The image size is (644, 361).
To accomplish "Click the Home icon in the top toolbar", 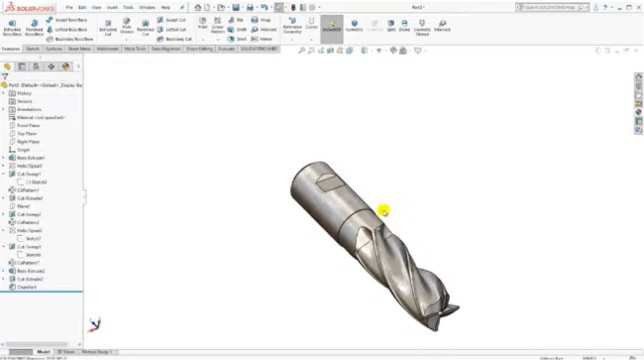I will click(198, 7).
